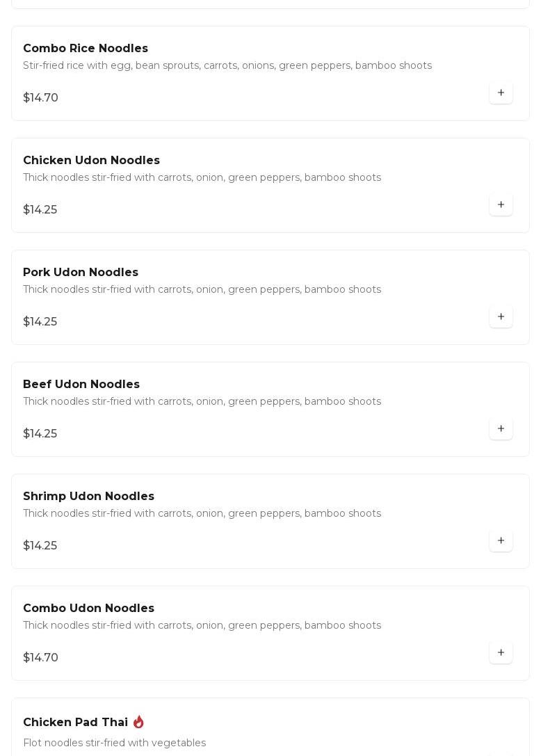
Task: Click the Combo Rice Noodles $14.70 price
Action: coord(40,97)
